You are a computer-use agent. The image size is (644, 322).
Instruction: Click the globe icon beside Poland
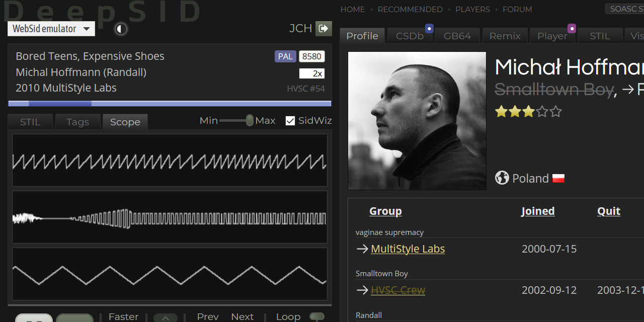(502, 178)
